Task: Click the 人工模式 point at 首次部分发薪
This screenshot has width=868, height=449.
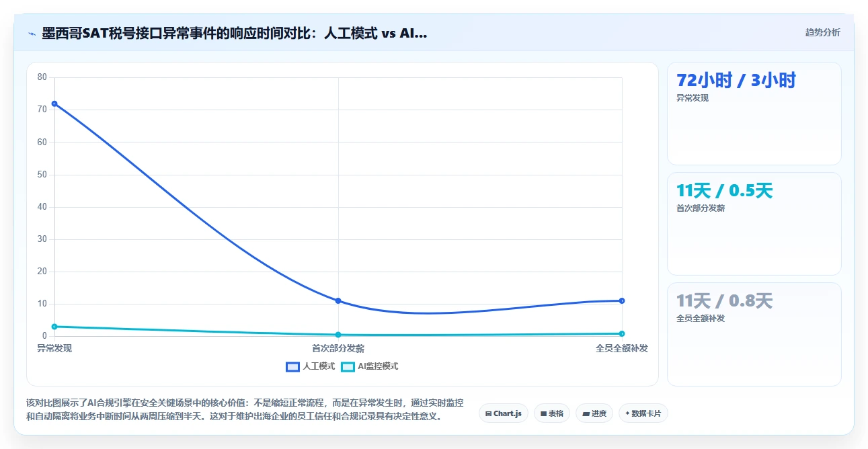Action: coord(338,300)
